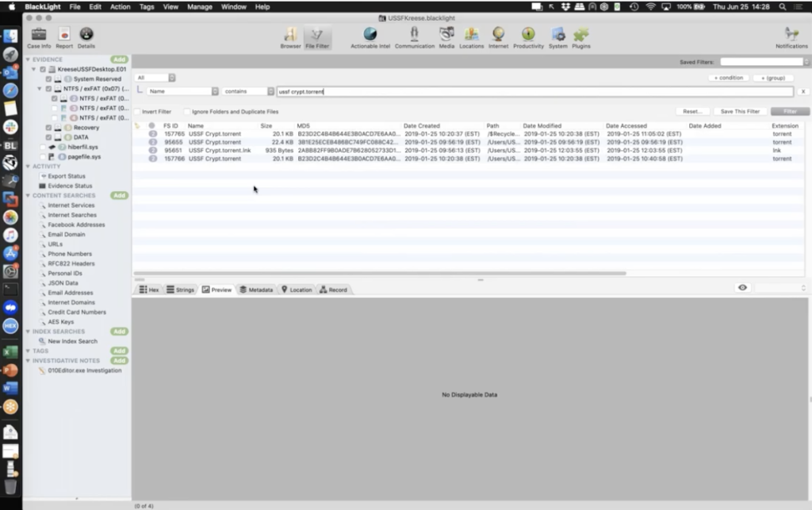Select the USSF Crypt.torrent.lnk row

tap(468, 151)
